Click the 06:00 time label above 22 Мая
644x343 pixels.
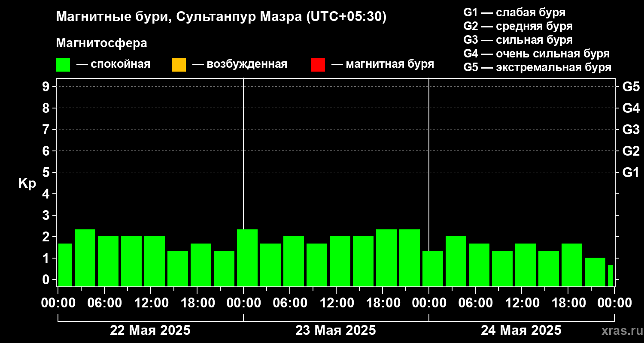click(104, 303)
